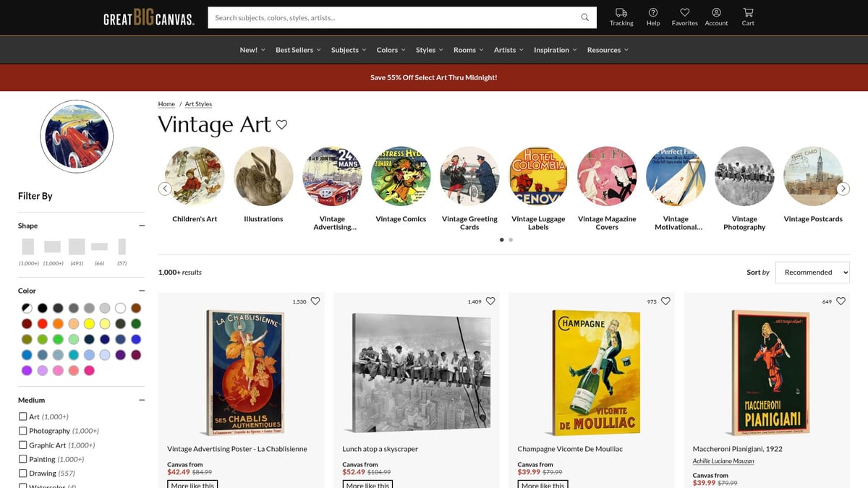Expand the Colors menu
This screenshot has height=488, width=868.
pos(391,50)
